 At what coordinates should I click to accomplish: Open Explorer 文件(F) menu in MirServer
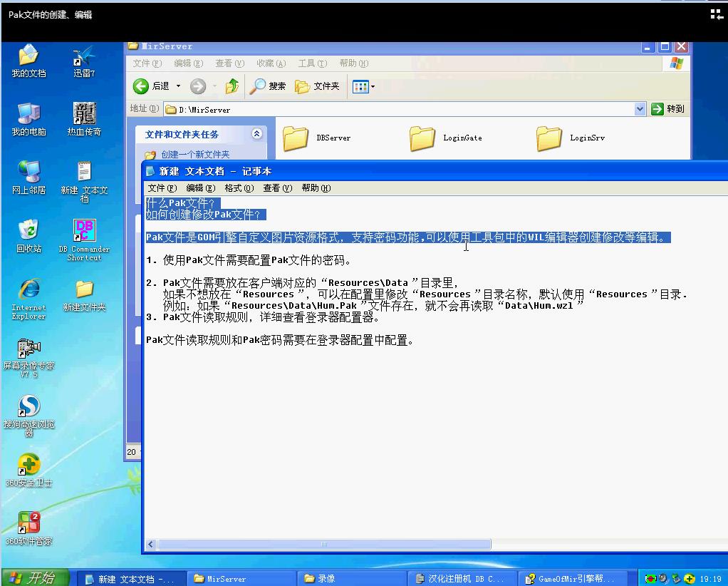(147, 63)
